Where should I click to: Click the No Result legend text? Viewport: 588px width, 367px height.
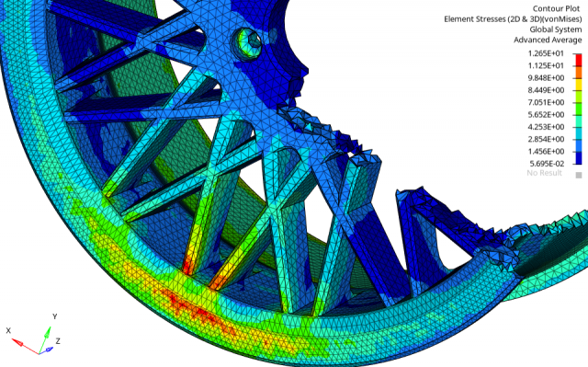click(544, 173)
